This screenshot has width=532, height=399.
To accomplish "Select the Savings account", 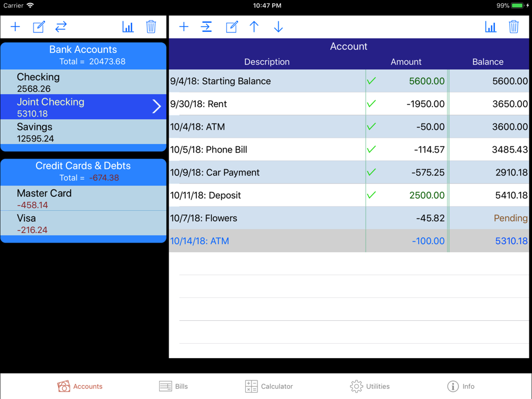I will point(84,132).
